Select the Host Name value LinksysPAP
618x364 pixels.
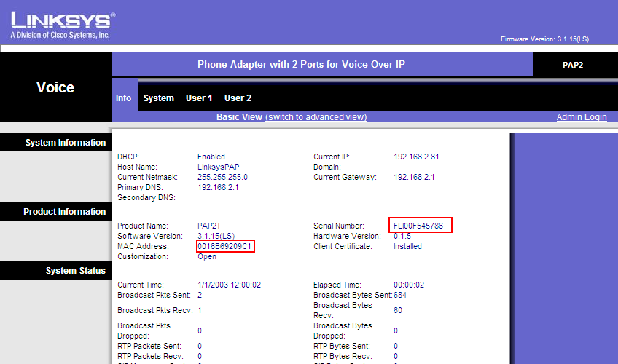point(219,167)
